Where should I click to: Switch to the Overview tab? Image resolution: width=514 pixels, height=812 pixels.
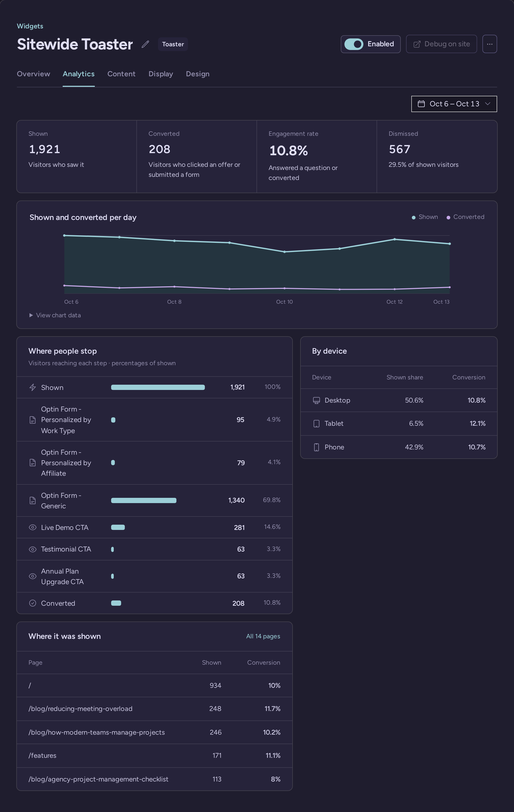tap(33, 74)
